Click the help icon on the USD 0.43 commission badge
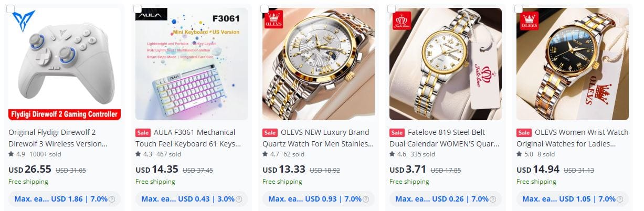 point(239,199)
